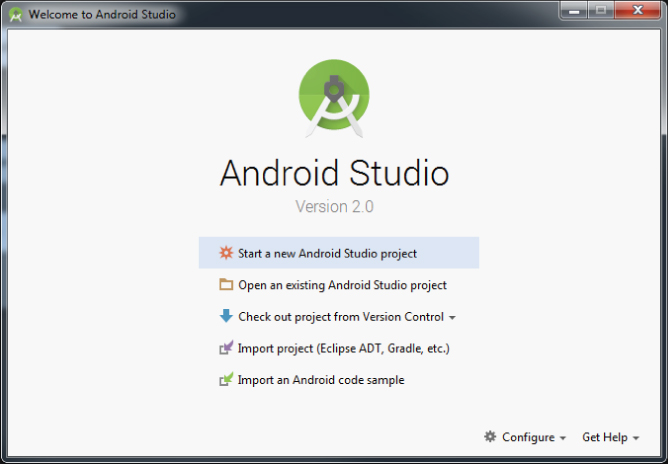668x464 pixels.
Task: Click the blue download arrow Version Control icon
Action: tap(226, 316)
